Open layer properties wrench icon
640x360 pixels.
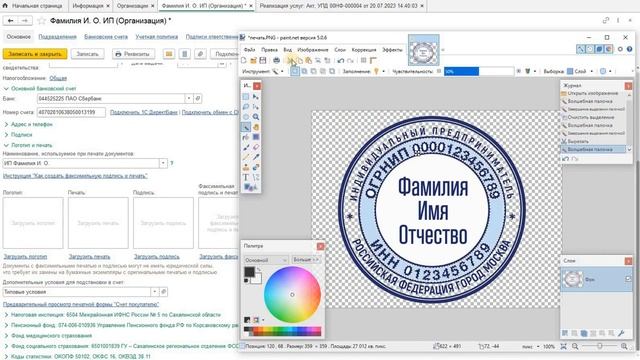point(621,333)
